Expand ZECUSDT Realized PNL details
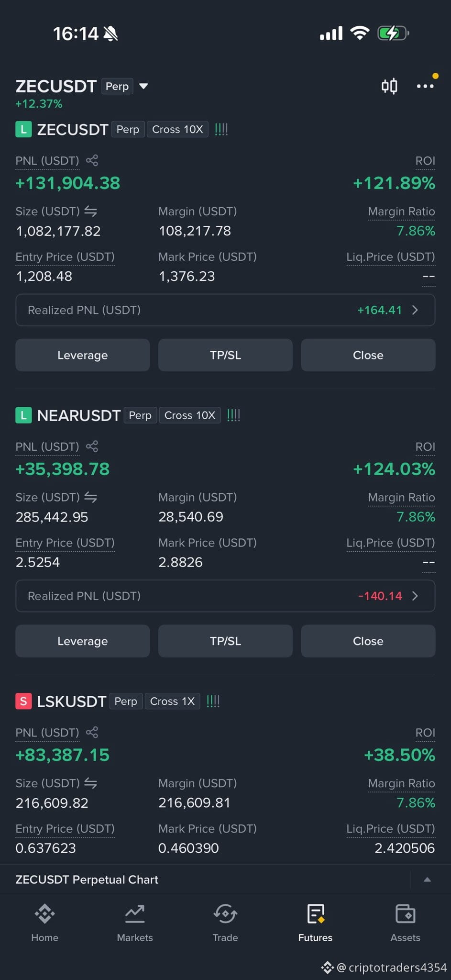451x980 pixels. click(225, 310)
